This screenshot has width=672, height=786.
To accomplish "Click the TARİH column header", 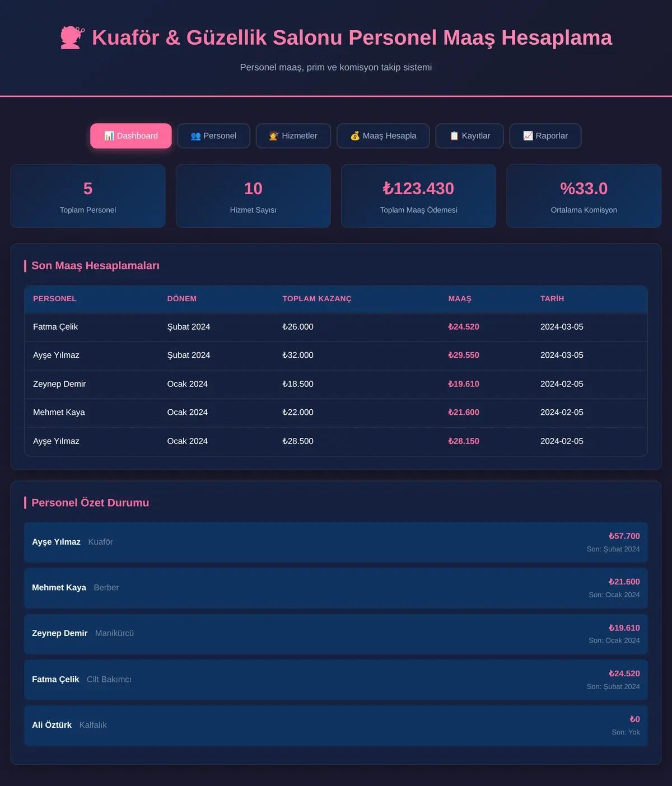I will pos(552,299).
